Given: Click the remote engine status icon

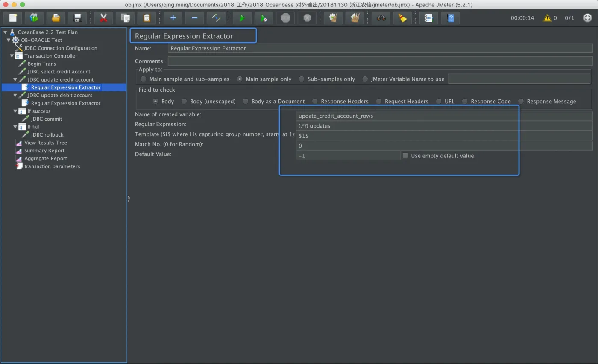Looking at the screenshot, I should (x=587, y=18).
